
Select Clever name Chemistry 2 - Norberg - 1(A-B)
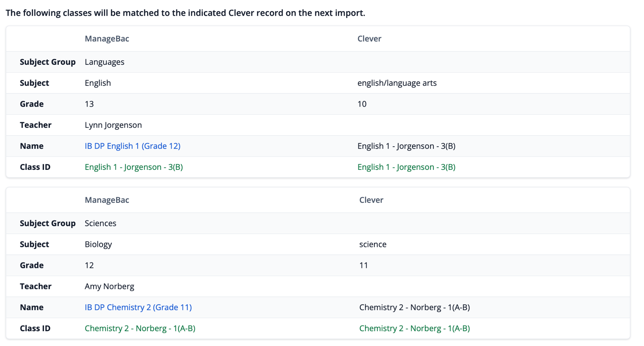414,307
